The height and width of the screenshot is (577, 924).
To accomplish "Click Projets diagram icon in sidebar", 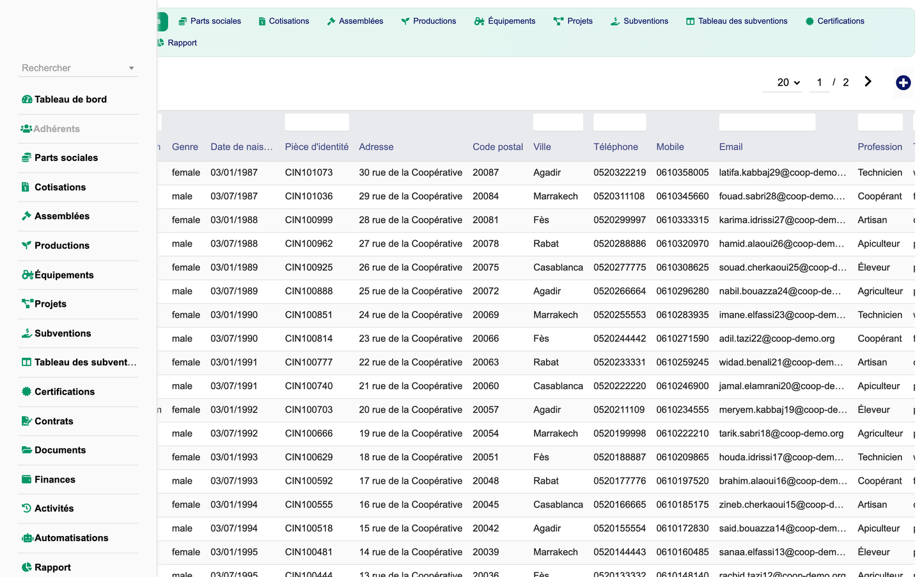I will click(x=27, y=304).
